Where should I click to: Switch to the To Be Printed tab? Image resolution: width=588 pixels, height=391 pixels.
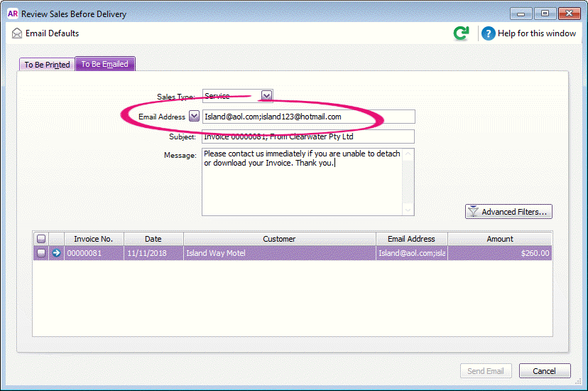(x=47, y=64)
